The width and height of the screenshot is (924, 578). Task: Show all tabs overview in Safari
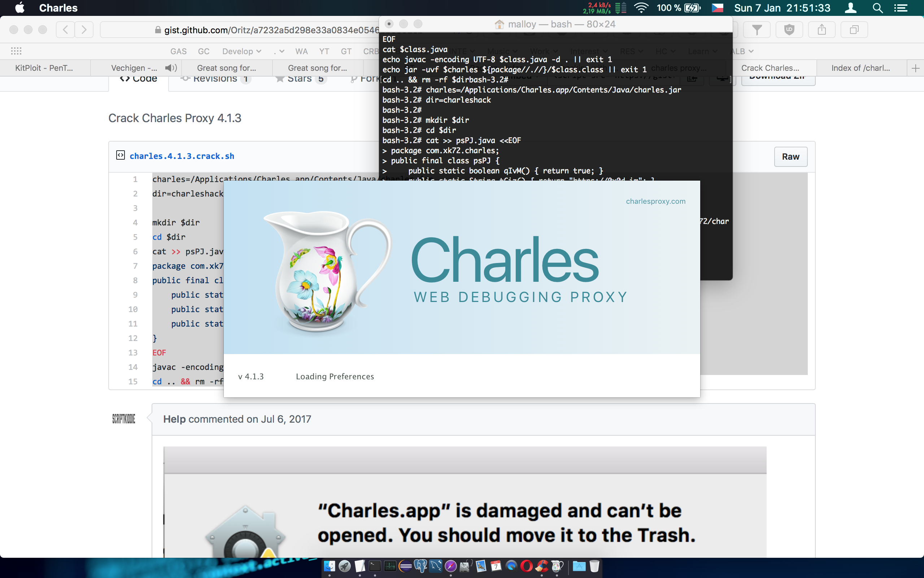854,29
